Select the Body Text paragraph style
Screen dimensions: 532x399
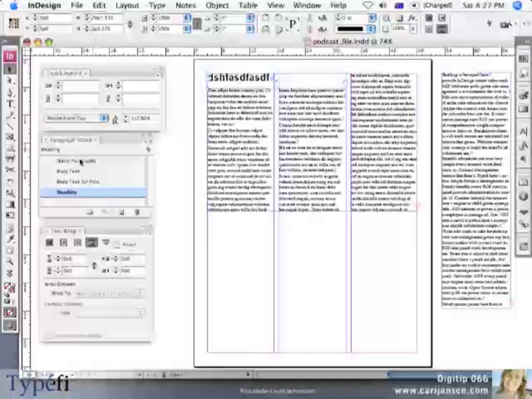(68, 171)
